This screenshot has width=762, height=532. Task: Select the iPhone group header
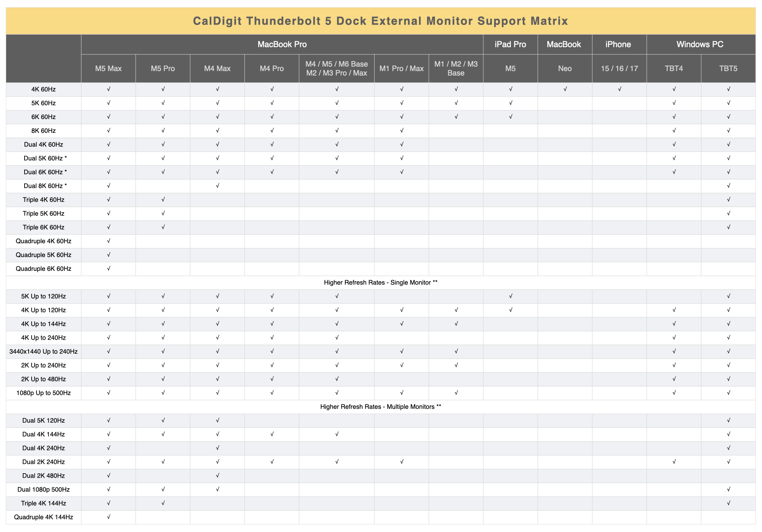click(618, 45)
